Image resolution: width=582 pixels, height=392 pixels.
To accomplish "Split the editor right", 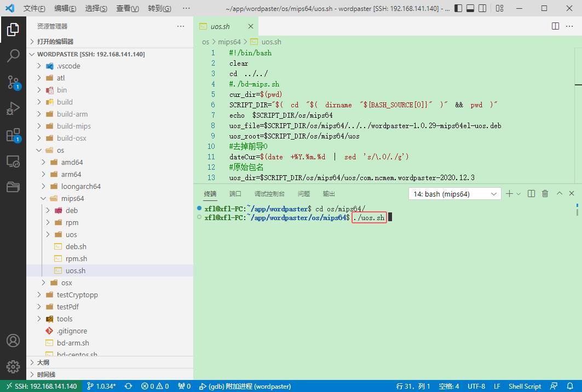I will [555, 26].
